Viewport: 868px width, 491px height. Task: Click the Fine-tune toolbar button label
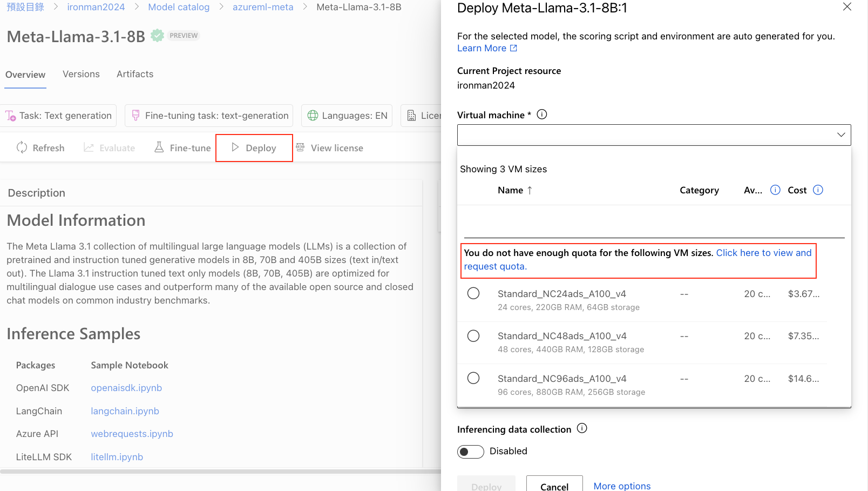click(x=191, y=148)
